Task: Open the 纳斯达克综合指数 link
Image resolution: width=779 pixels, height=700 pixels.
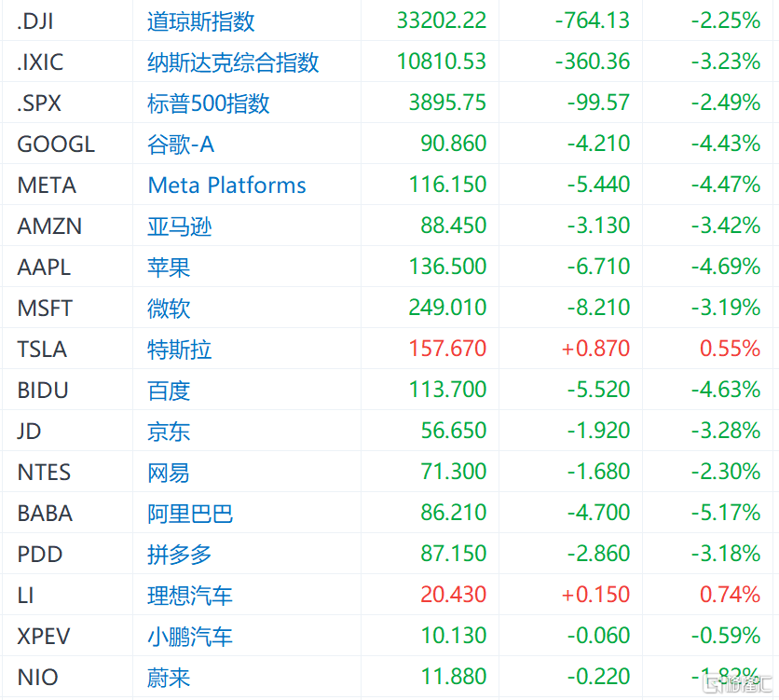Action: [233, 62]
